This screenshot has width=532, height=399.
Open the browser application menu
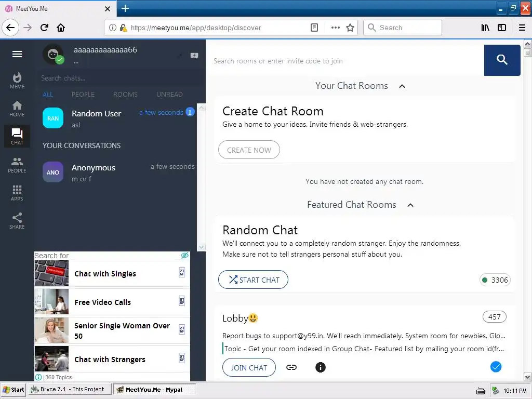click(522, 28)
